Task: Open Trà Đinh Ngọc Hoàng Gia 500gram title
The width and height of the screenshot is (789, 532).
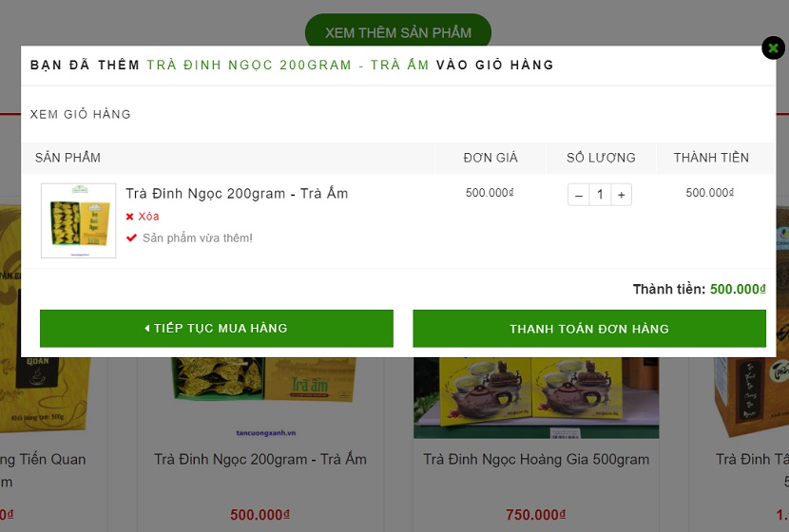Action: click(536, 459)
